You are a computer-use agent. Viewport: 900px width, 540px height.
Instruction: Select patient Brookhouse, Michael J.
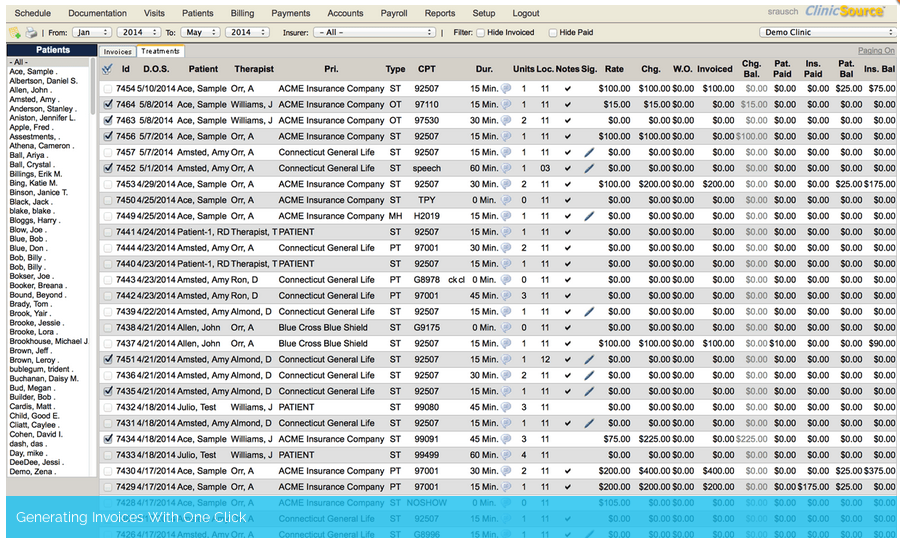49,341
